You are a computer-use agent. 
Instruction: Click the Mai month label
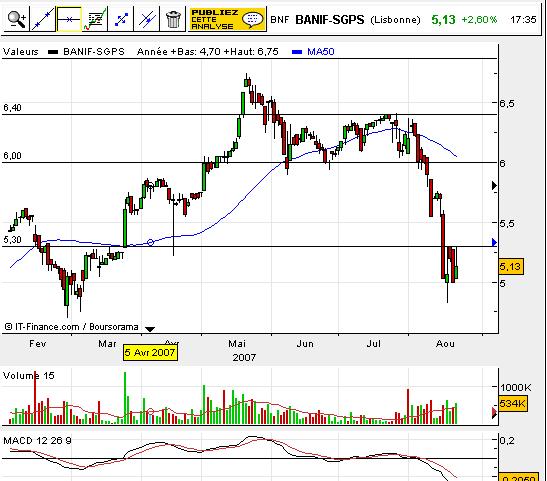tap(237, 344)
